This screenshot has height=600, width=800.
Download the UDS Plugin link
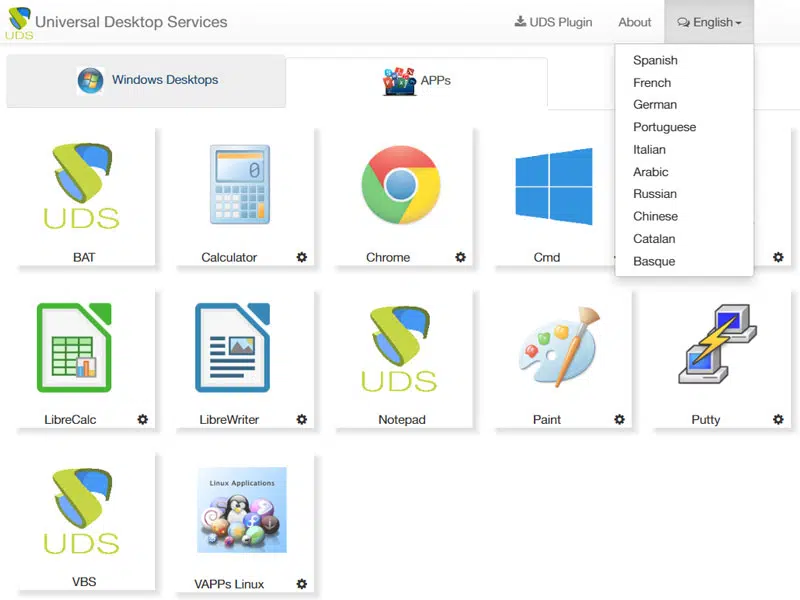point(554,22)
